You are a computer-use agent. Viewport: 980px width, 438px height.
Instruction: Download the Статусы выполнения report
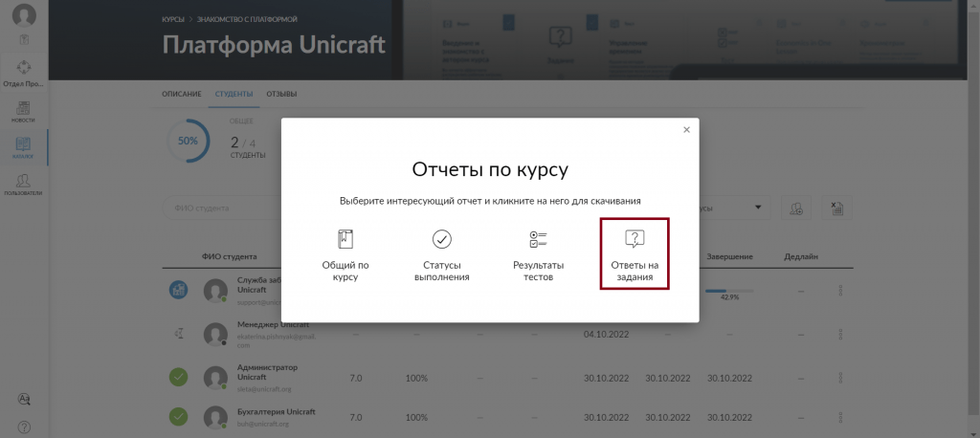442,253
